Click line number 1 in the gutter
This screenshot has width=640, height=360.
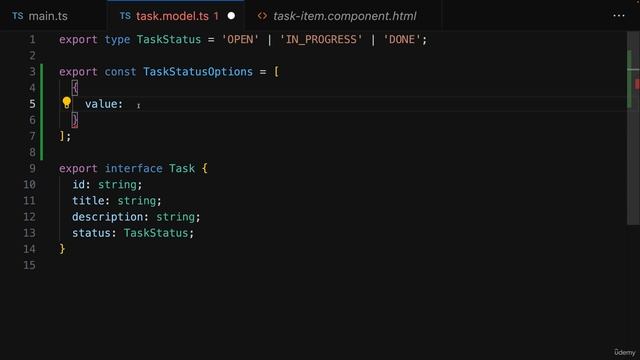tap(32, 40)
